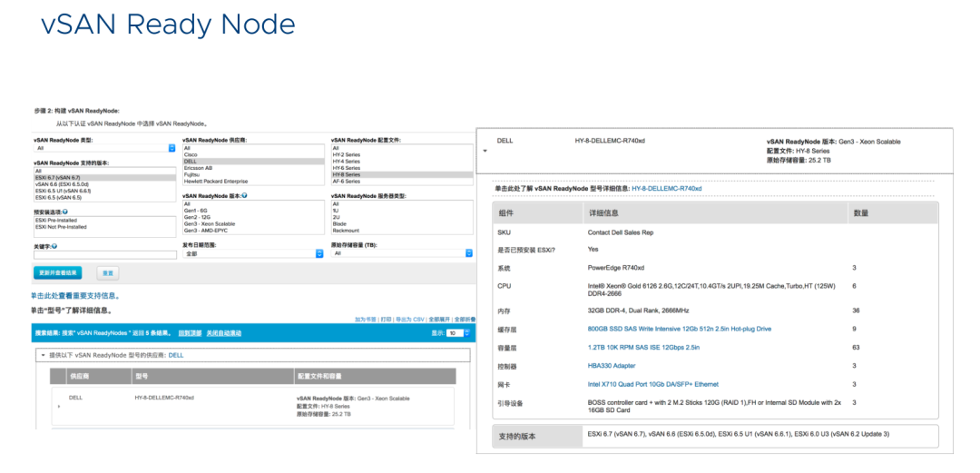Select ESXi 6.7 (vSAN 6.7) in version list

pos(105,178)
